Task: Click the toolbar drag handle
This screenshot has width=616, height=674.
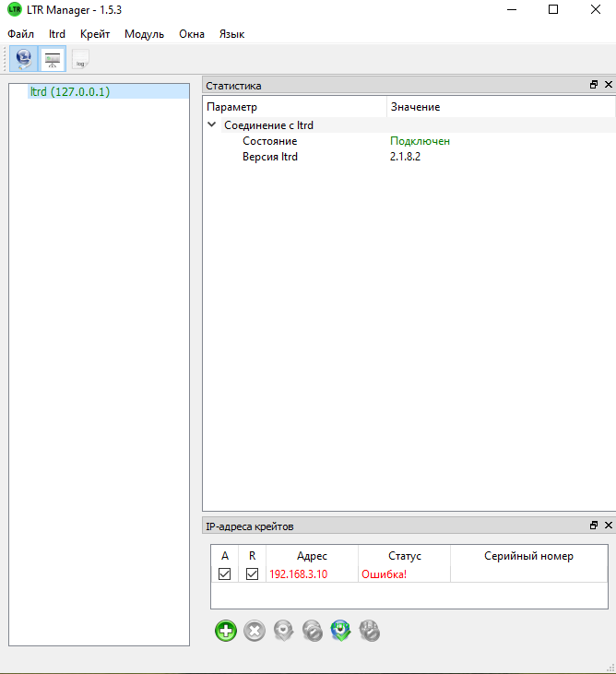Action: (5, 59)
